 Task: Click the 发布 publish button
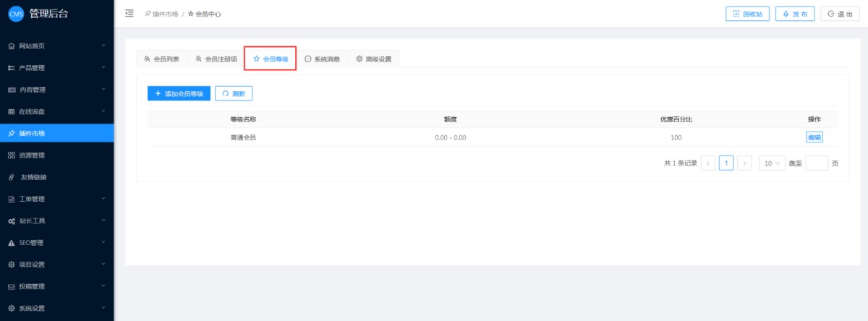click(x=794, y=14)
